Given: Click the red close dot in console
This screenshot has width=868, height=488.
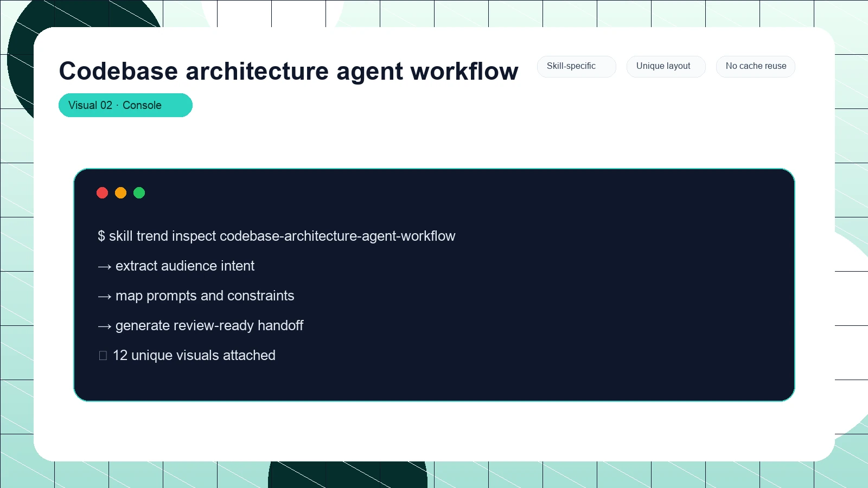Looking at the screenshot, I should tap(102, 192).
